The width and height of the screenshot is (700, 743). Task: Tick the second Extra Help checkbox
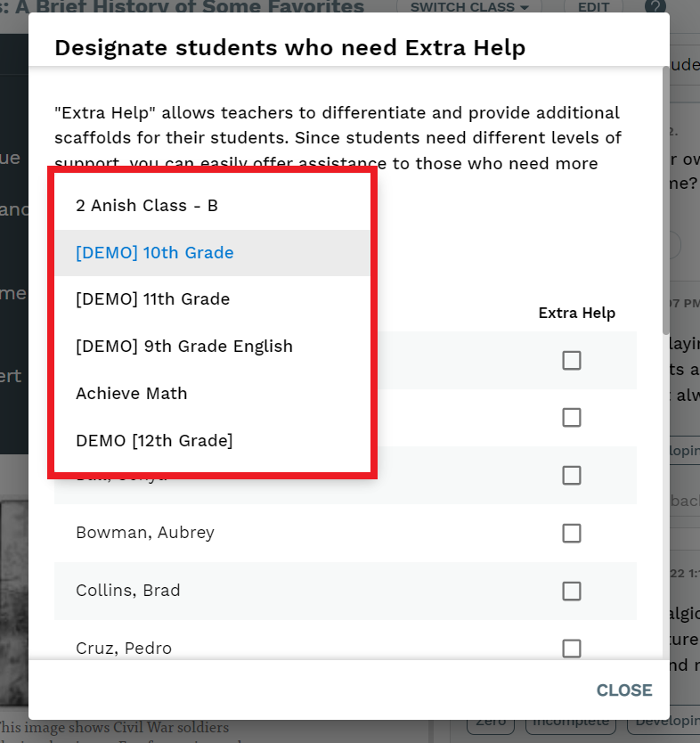point(572,418)
